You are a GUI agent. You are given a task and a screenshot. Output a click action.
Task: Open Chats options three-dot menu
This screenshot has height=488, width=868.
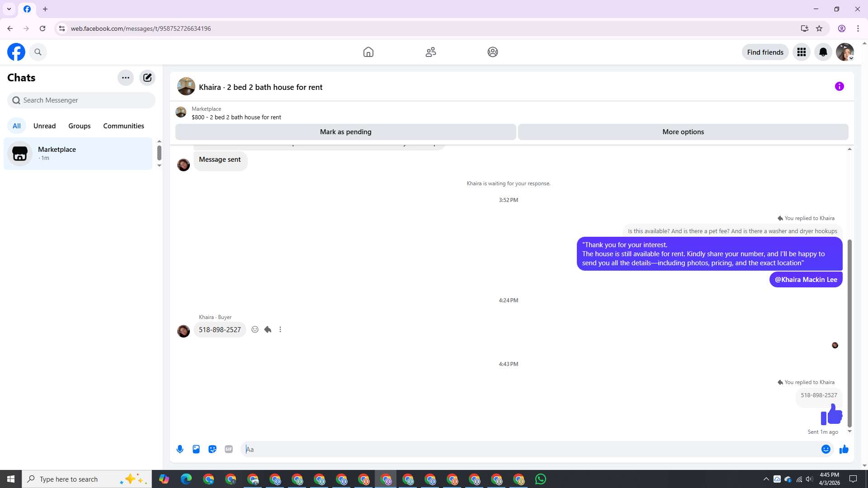126,78
